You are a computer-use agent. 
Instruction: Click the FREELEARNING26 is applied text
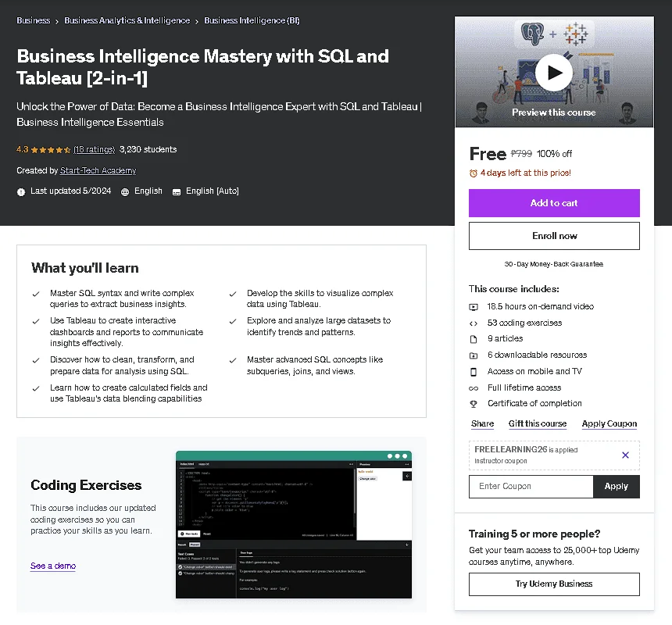coord(526,450)
